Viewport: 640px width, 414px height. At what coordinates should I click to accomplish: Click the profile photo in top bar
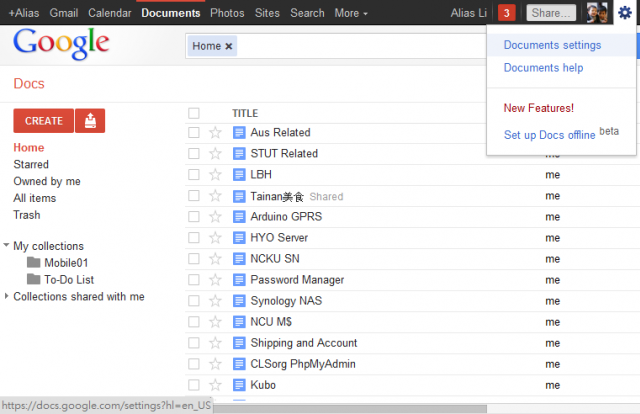click(x=597, y=13)
